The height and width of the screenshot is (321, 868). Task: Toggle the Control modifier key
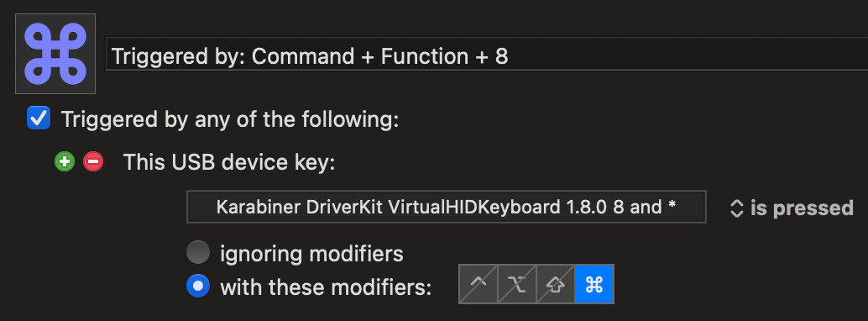coord(478,284)
